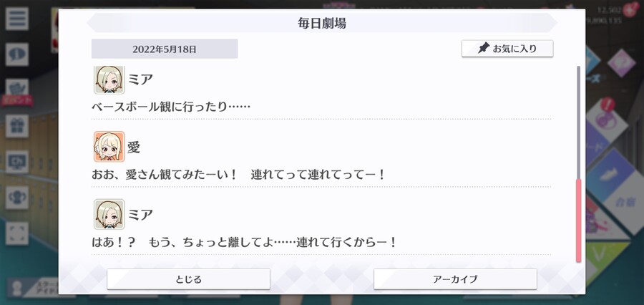Image resolution: width=644 pixels, height=305 pixels.
Task: Click the 毎日劇場 title banner
Action: tap(321, 23)
